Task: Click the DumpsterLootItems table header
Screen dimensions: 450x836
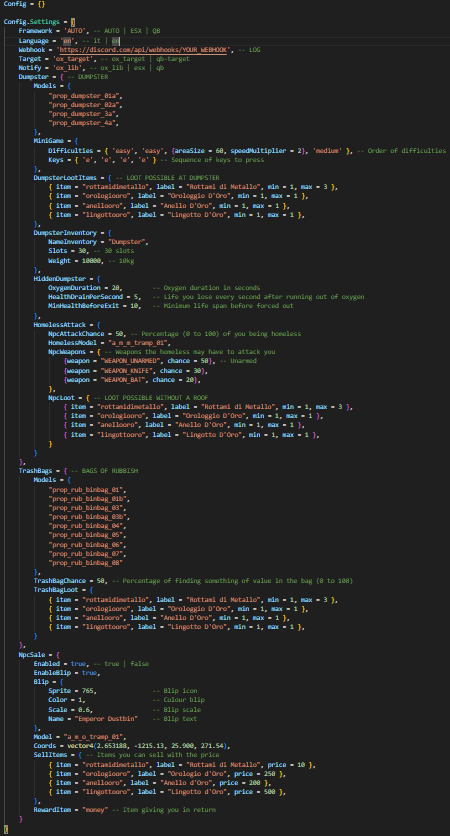Action: click(126, 178)
